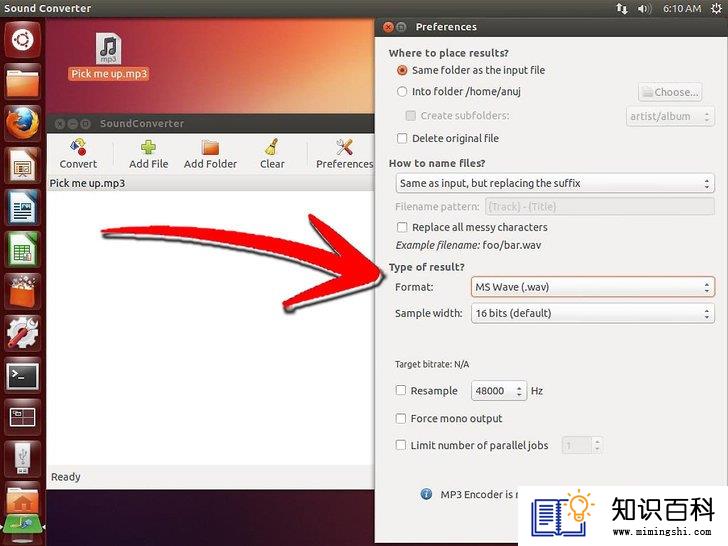Open LibreOffice Calc from the dock

coord(22,249)
